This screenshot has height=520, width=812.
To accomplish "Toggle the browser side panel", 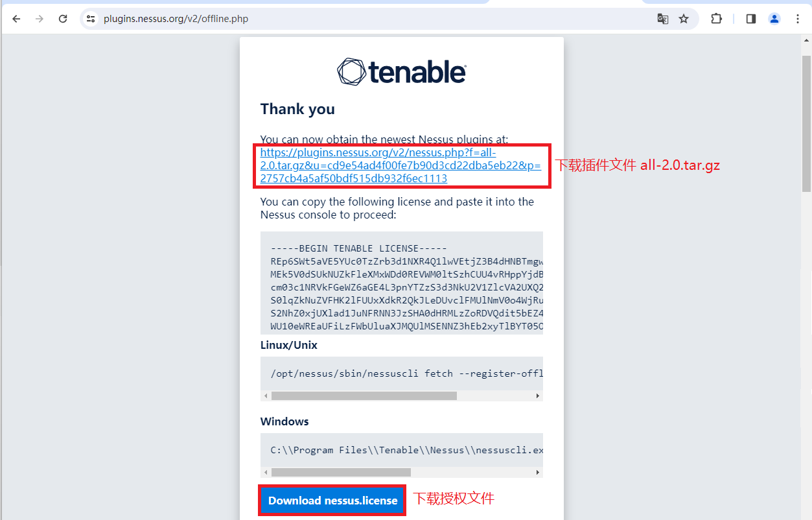I will pyautogui.click(x=751, y=19).
